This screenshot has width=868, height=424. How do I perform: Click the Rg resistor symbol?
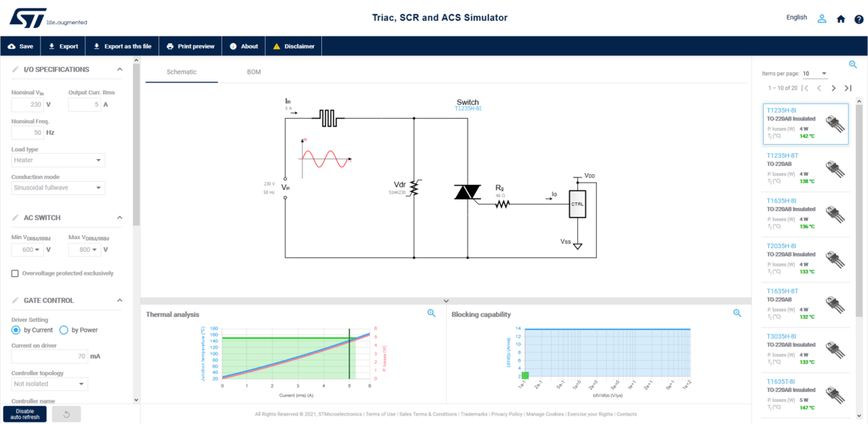502,204
